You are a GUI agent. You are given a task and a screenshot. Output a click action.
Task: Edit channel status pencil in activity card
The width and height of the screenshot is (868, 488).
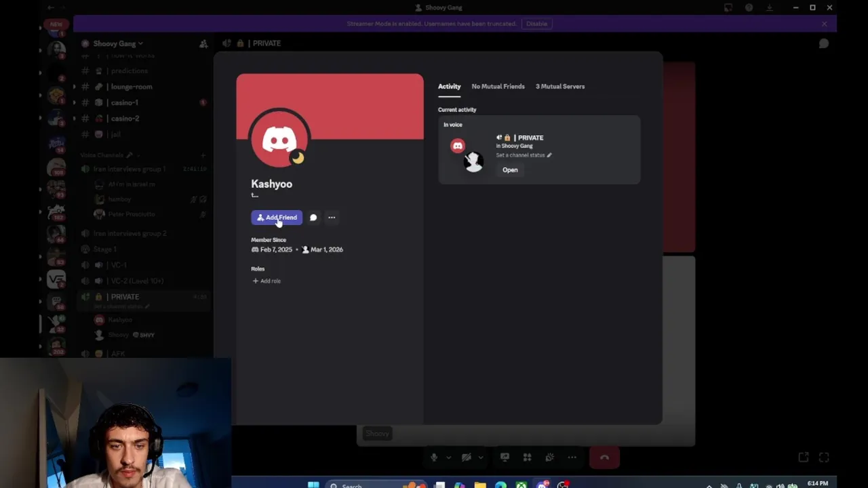[549, 155]
